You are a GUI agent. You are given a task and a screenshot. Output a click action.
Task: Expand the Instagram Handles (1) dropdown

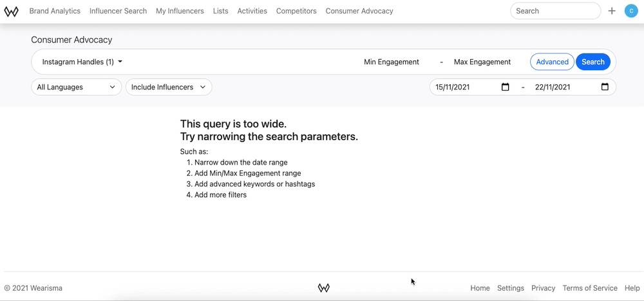(82, 62)
